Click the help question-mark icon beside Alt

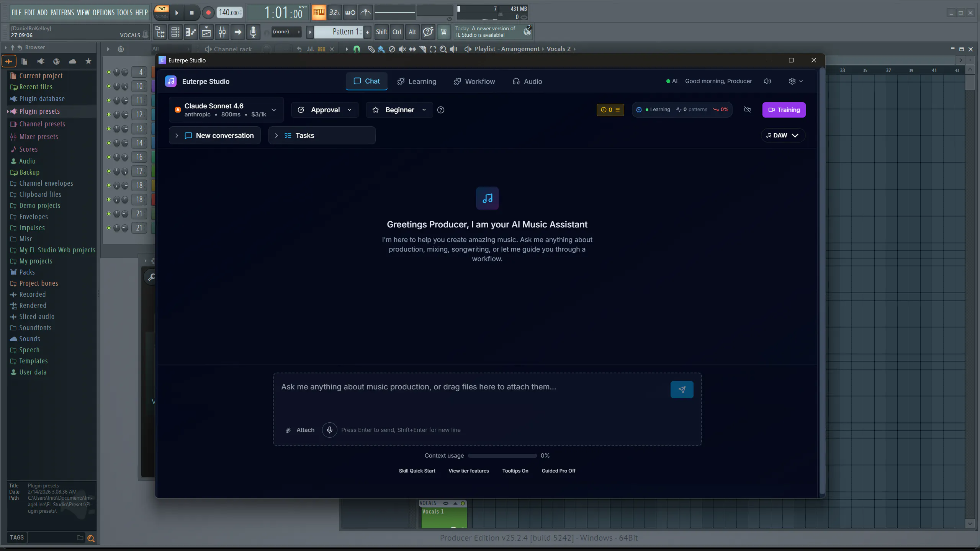click(x=428, y=32)
